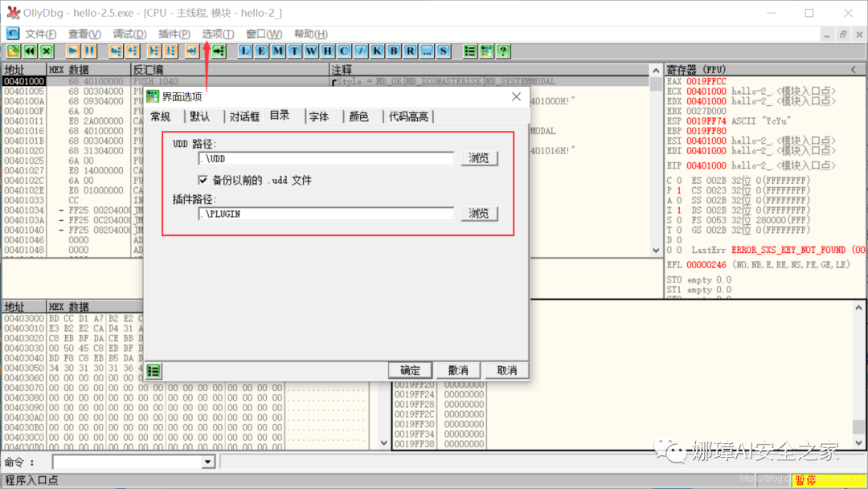Open the 查看(V) menu
The height and width of the screenshot is (489, 868).
[x=84, y=34]
